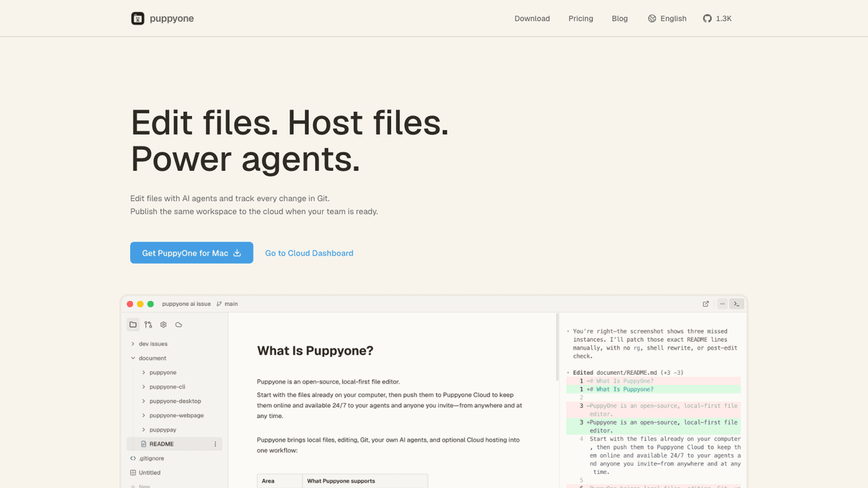Click the puppyone logo in the header

[x=162, y=18]
